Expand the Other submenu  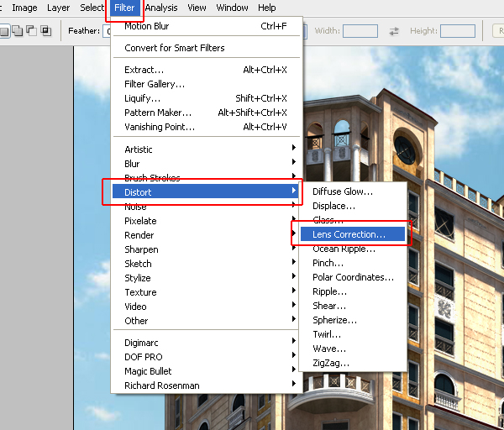pyautogui.click(x=206, y=321)
